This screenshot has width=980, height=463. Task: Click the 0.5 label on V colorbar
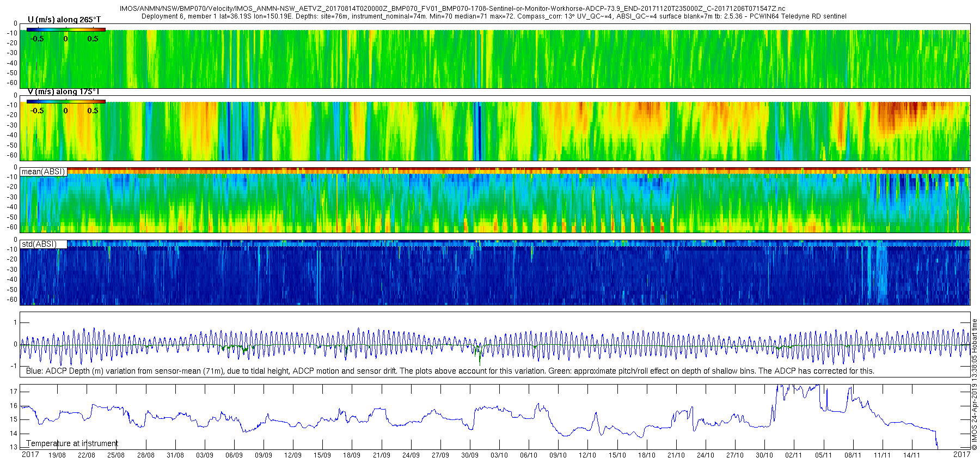click(x=93, y=111)
